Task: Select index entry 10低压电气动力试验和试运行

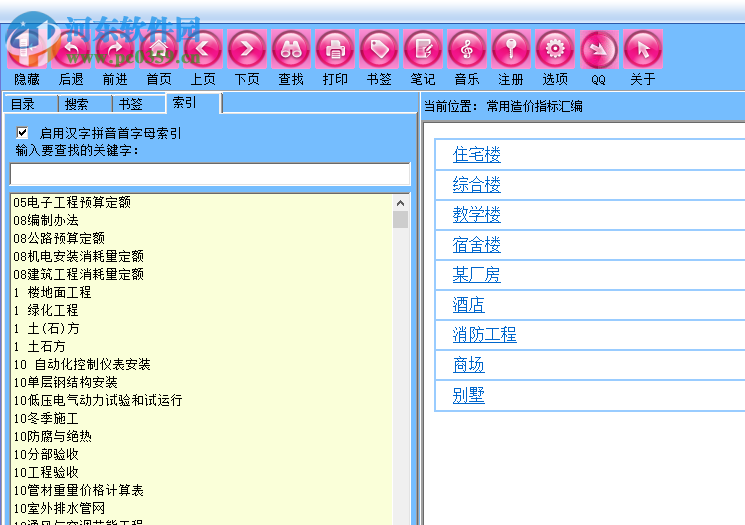Action: pyautogui.click(x=98, y=401)
